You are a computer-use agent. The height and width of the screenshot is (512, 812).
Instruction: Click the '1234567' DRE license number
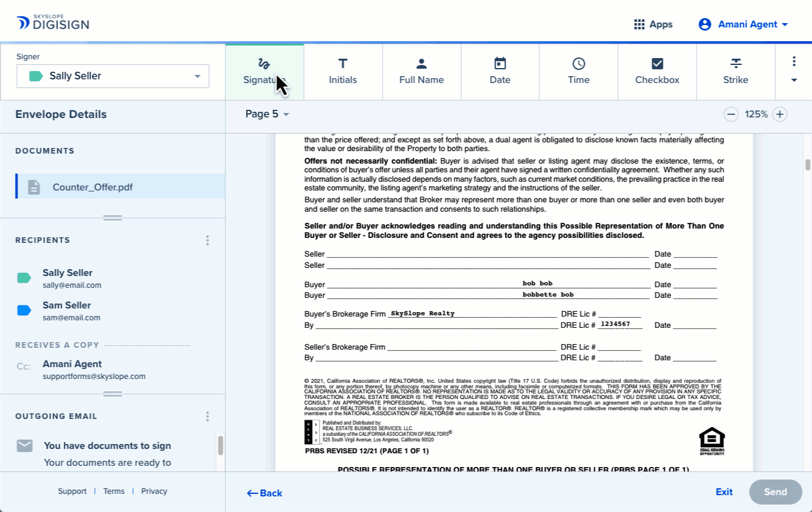[x=615, y=324]
